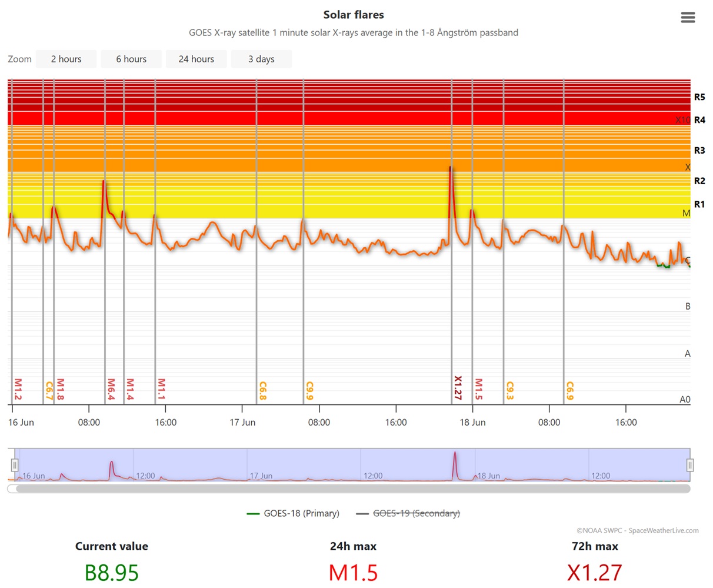Select the C6.7 flare marker label

49,391
